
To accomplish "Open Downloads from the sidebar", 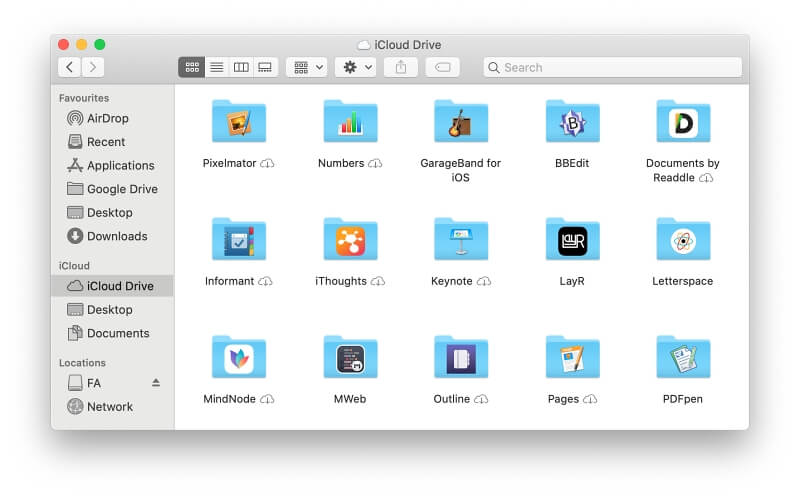I will point(112,236).
